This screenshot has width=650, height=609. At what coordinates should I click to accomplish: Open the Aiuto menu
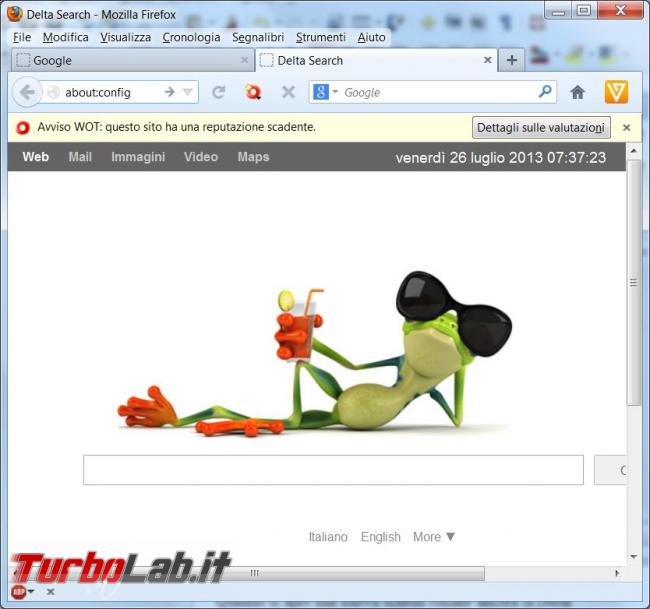(371, 37)
